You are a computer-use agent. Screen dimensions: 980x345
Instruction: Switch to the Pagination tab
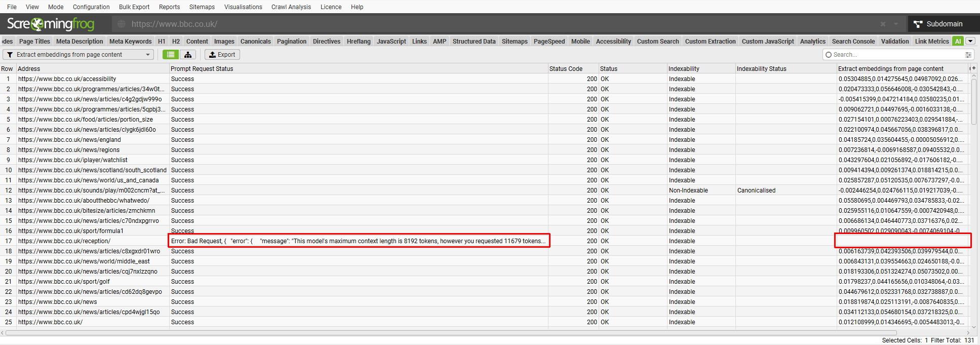pos(292,42)
